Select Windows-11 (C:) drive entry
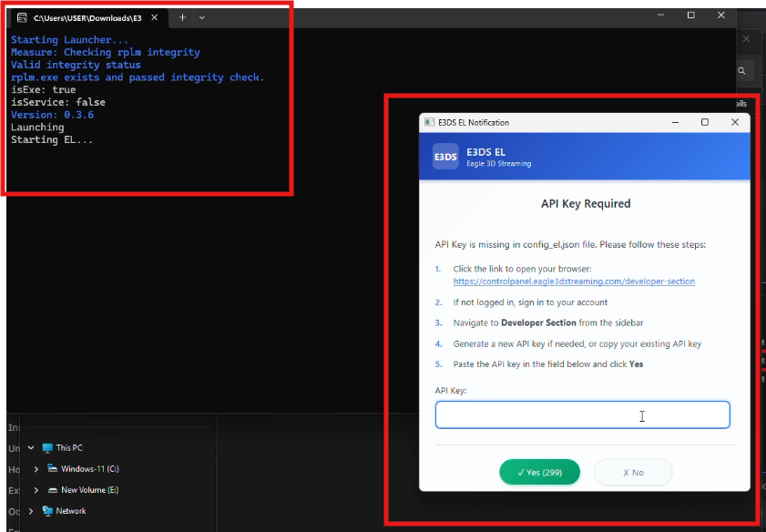This screenshot has width=766, height=532. [90, 469]
